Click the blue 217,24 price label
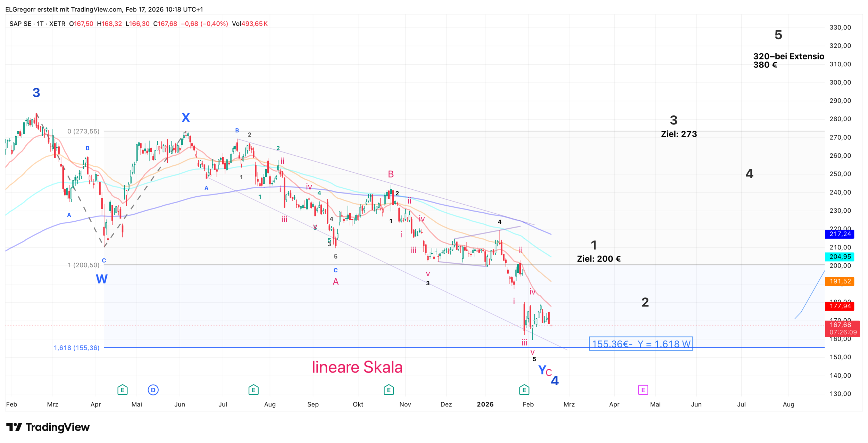The image size is (868, 443). (840, 234)
